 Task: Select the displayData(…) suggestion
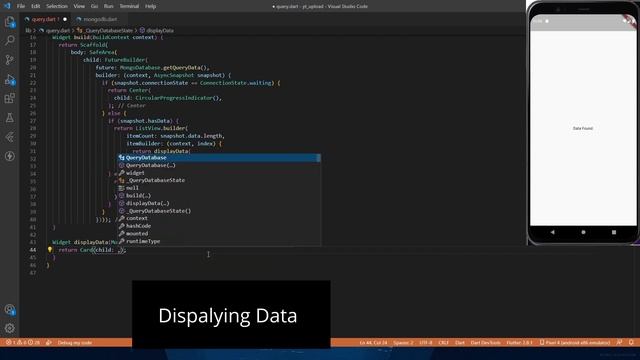coord(218,203)
